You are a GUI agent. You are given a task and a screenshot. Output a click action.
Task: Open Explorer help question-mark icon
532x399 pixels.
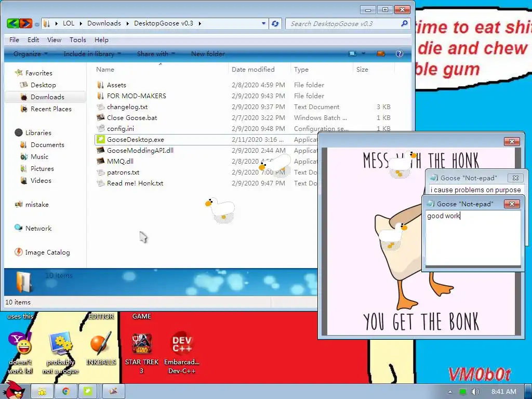[400, 54]
